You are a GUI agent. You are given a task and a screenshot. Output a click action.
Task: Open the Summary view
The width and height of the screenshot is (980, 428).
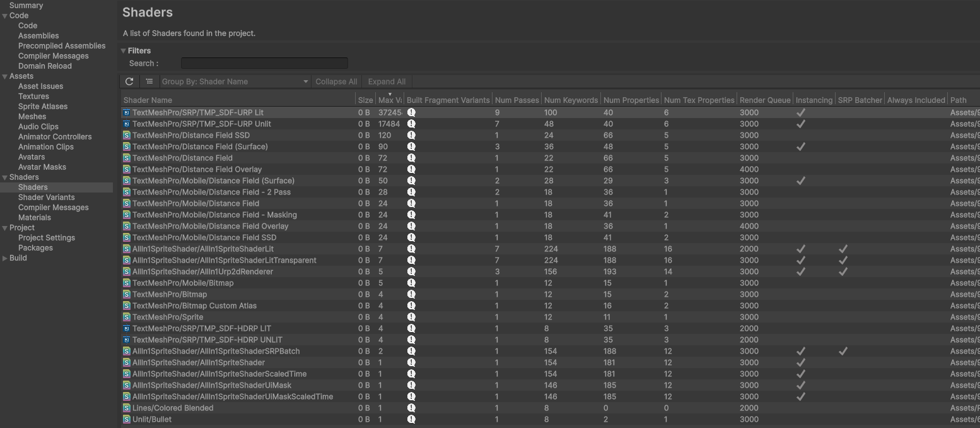click(26, 5)
